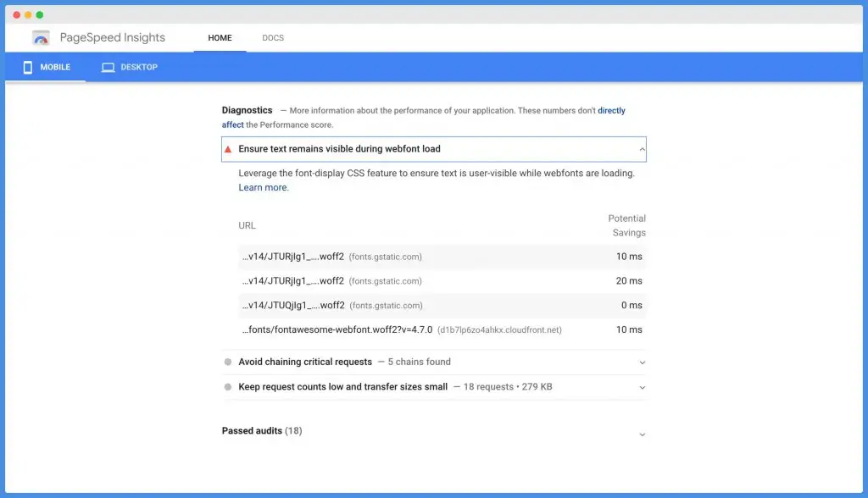Expand the Passed audits section arrow
Viewport: 868px width, 498px height.
[x=642, y=434]
